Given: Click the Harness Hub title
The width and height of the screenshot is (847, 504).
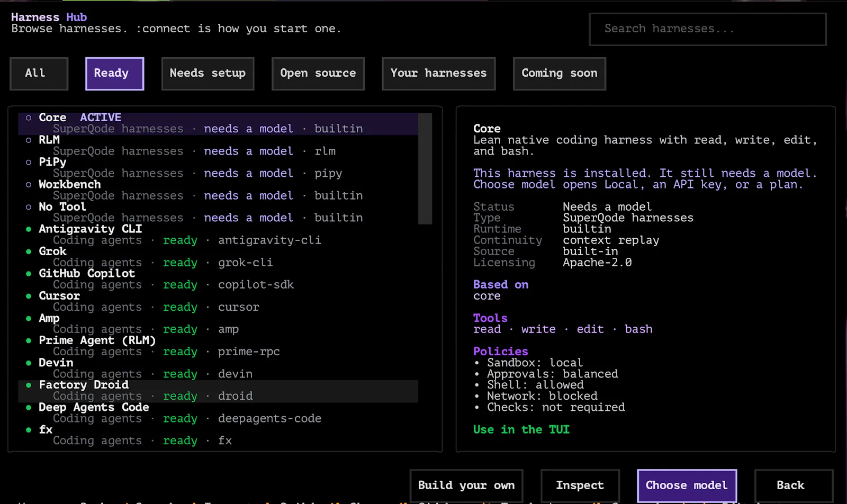Looking at the screenshot, I should coord(49,17).
